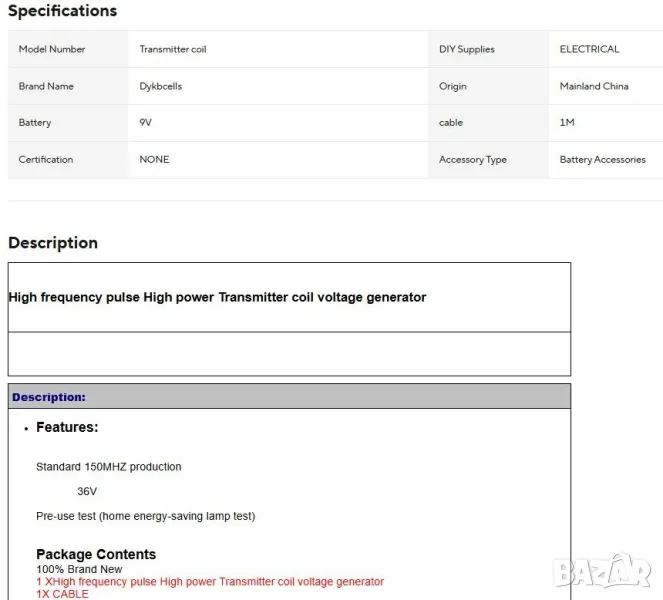The height and width of the screenshot is (600, 663).
Task: Click the Bazar watermark logo
Action: [x=605, y=571]
